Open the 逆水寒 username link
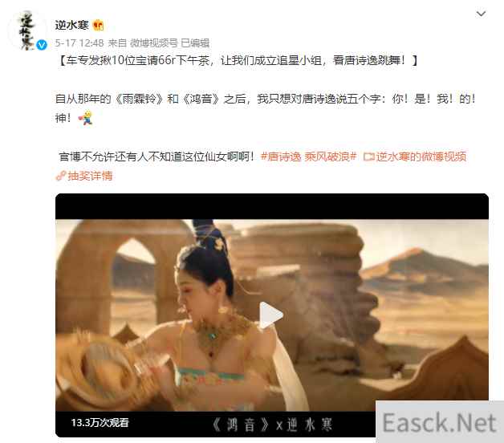This screenshot has height=443, width=504. click(x=71, y=25)
